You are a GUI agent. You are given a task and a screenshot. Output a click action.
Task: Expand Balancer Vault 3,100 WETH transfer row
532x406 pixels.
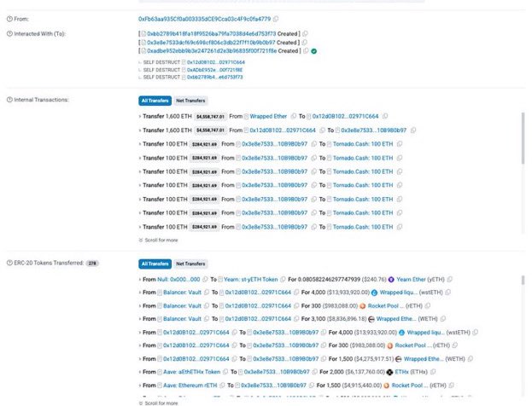click(140, 319)
